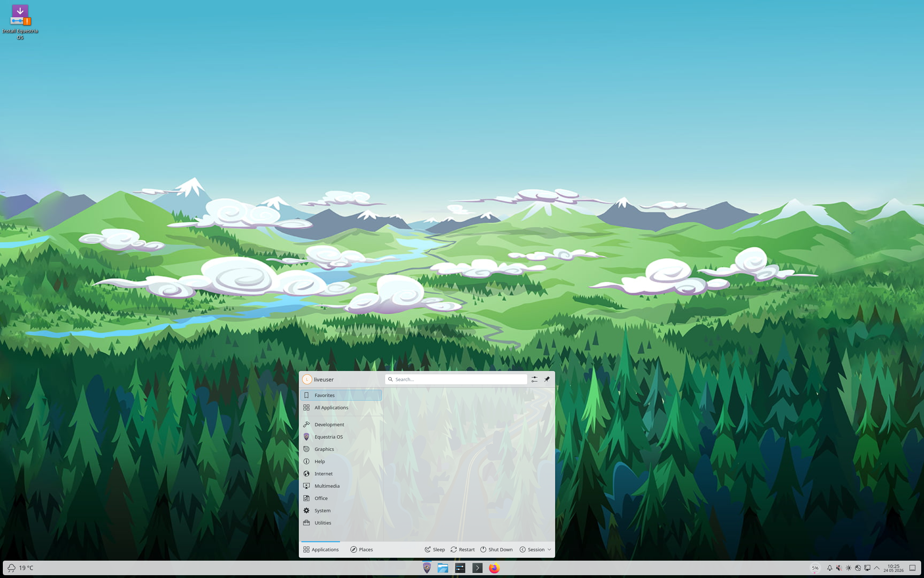Open the weather widget showing 19 °C
This screenshot has height=578, width=924.
click(21, 568)
